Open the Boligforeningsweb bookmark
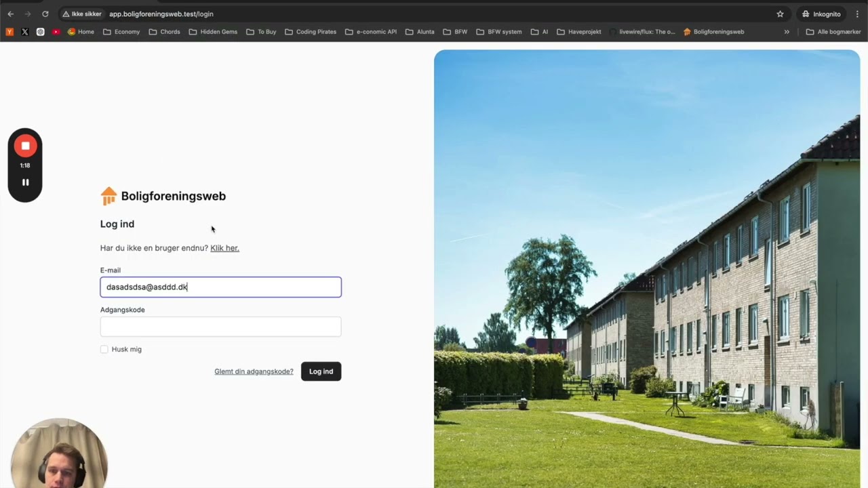Image resolution: width=868 pixels, height=488 pixels. point(713,32)
